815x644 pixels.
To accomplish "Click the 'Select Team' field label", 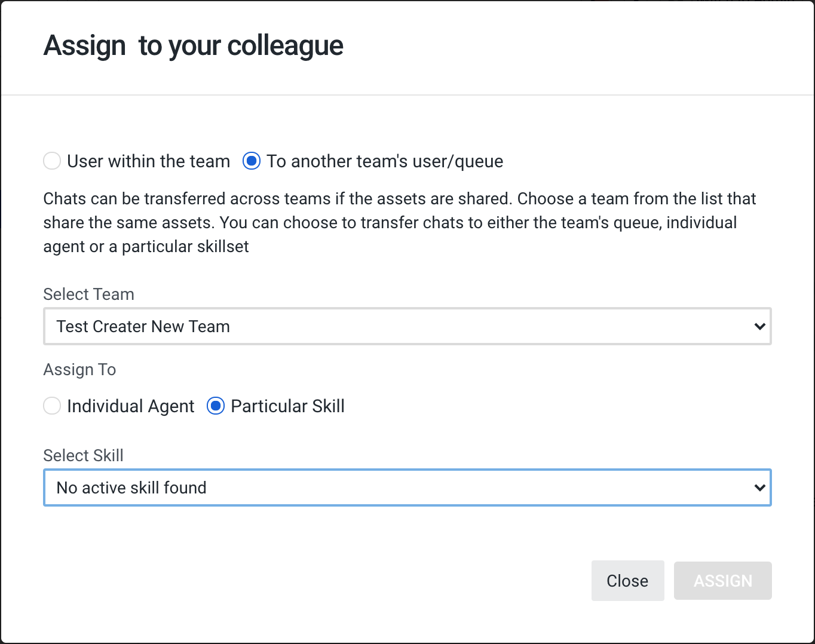I will pyautogui.click(x=88, y=294).
